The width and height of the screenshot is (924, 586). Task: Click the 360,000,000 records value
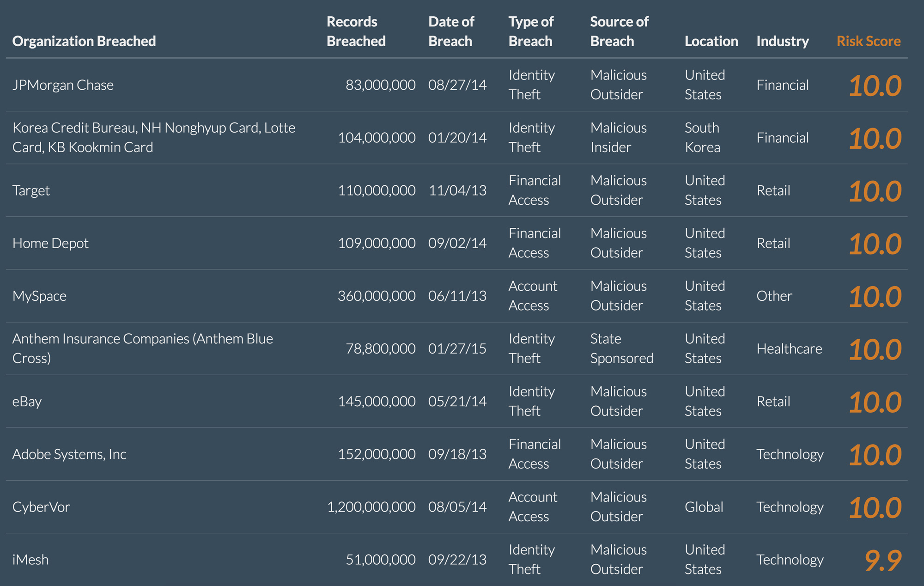[x=377, y=296]
